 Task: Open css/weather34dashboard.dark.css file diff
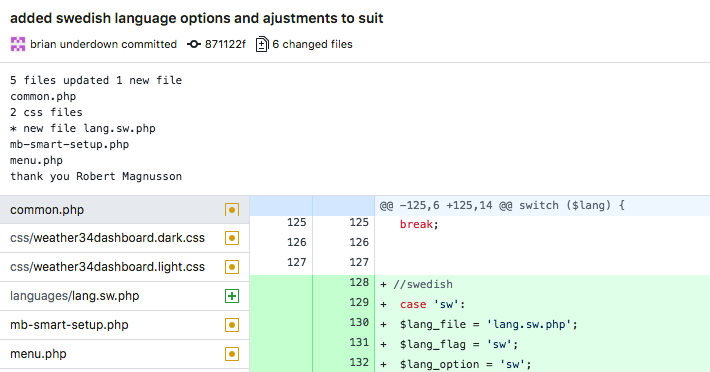(125, 238)
